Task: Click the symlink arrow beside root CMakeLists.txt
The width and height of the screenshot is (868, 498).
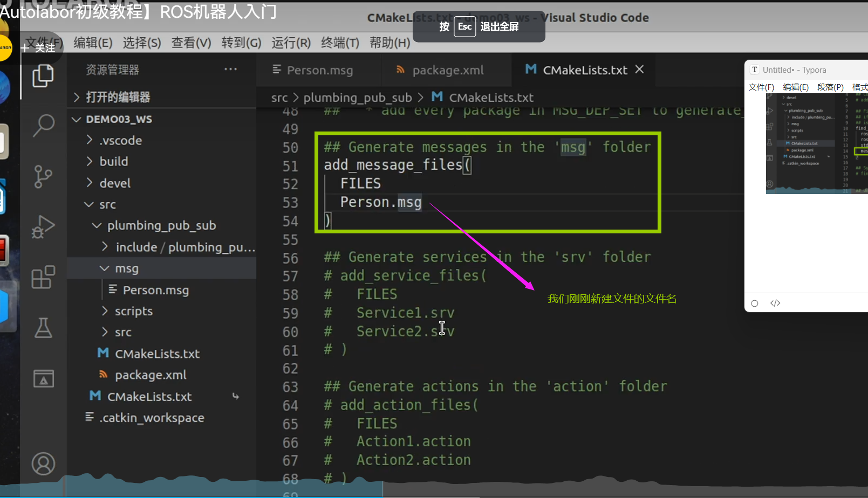Action: pyautogui.click(x=236, y=396)
